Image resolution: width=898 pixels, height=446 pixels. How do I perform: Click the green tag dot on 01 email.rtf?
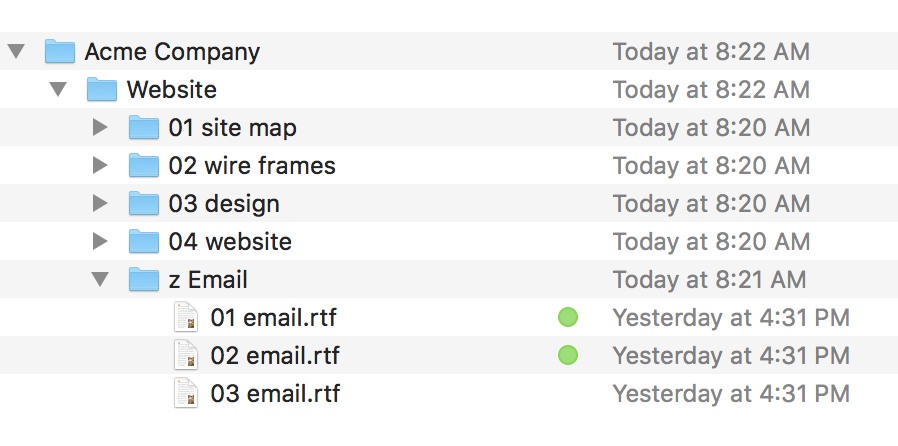point(568,318)
